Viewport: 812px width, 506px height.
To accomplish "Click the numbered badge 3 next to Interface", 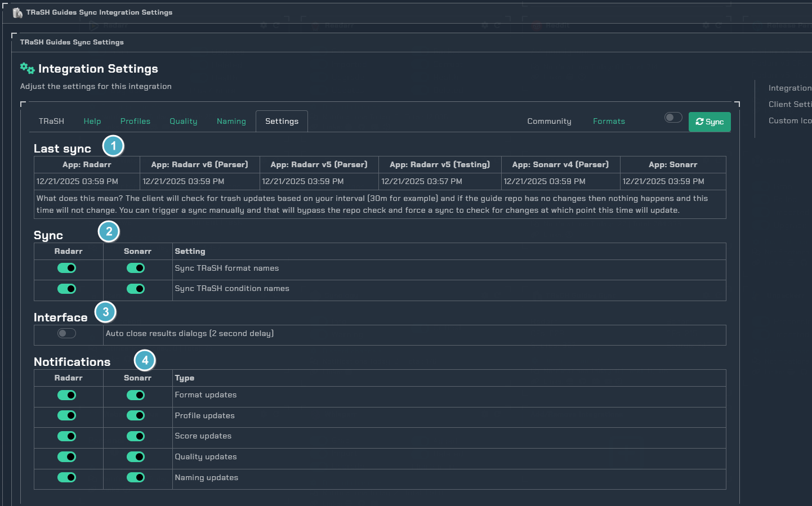I will coord(105,312).
